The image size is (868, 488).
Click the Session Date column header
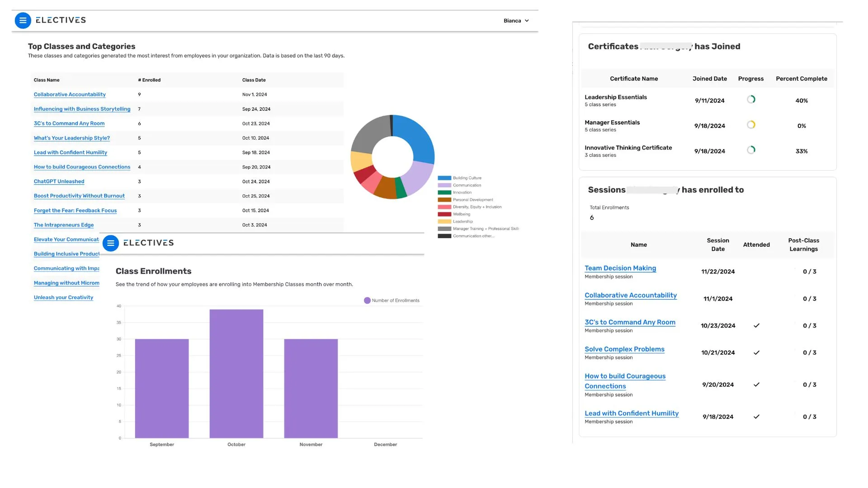(718, 245)
